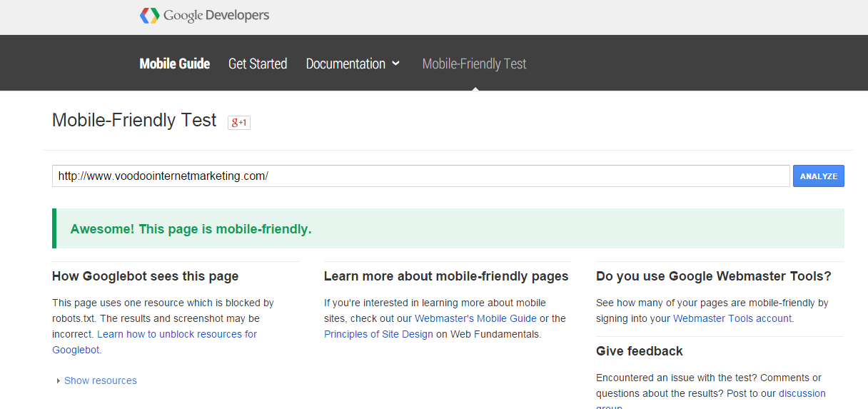Open the Webmaster's Mobile Guide link
Screen dimensions: 868x409
[x=475, y=318]
